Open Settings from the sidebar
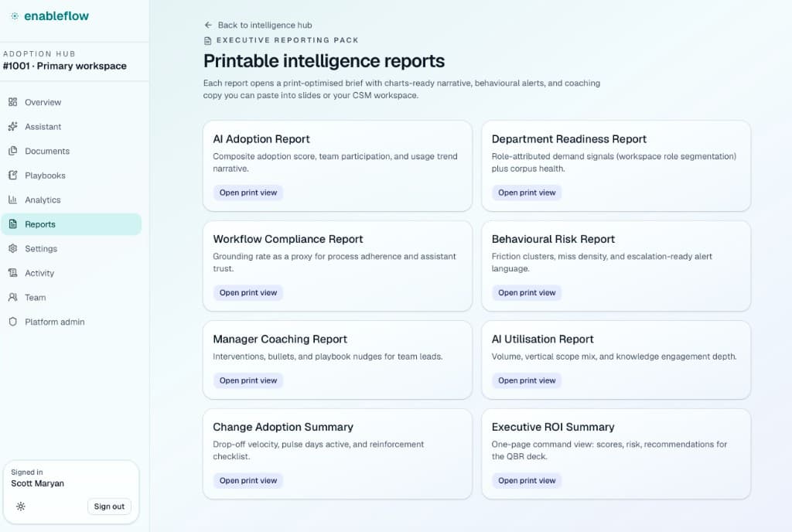 (x=70, y=248)
